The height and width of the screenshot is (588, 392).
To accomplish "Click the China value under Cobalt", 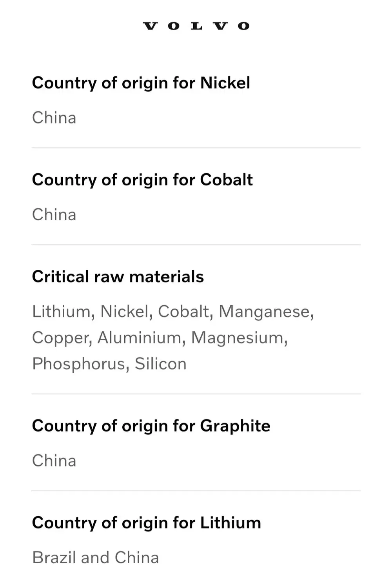I will point(54,214).
